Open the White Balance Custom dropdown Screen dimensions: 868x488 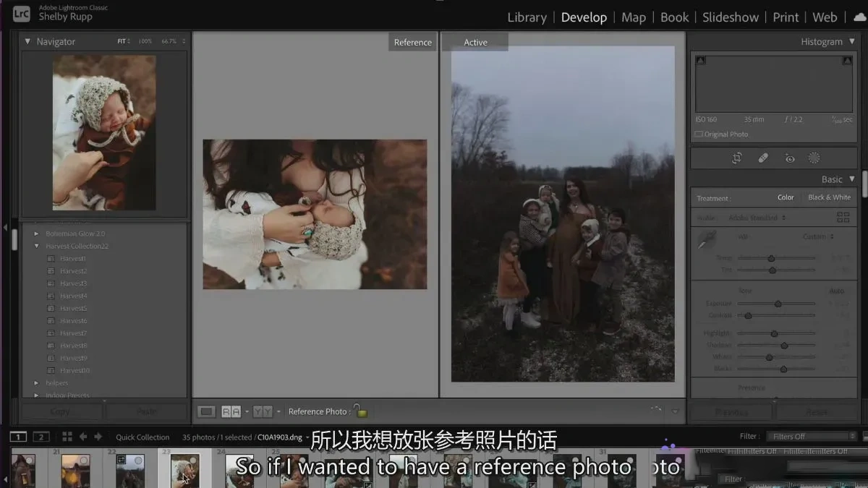point(818,236)
